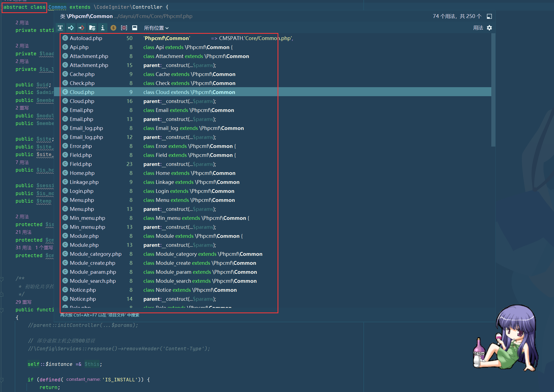Select the Module_category.php usage row
Screen dimensions: 554x392
click(273, 254)
